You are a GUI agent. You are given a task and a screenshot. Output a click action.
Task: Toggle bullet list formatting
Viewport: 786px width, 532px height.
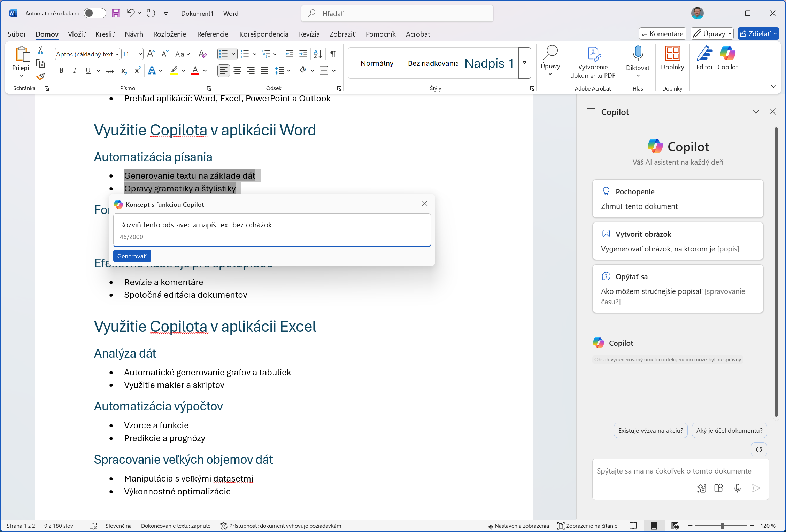[223, 54]
